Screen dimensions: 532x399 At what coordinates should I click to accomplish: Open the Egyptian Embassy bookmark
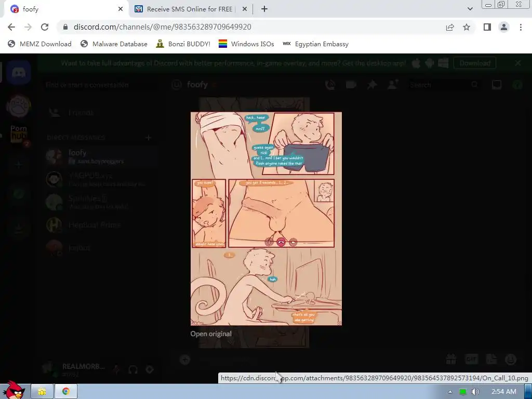[315, 44]
